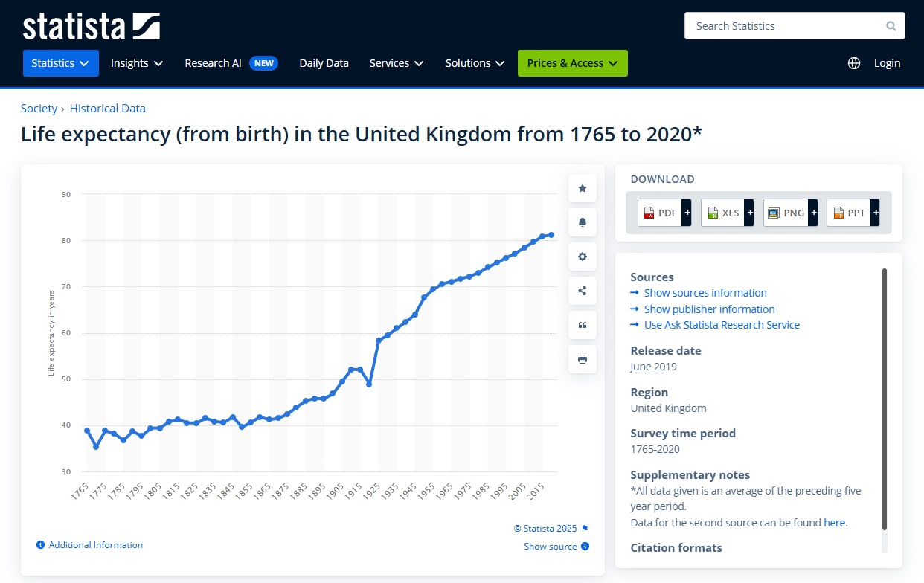The height and width of the screenshot is (583, 924).
Task: Download the chart as PNG
Action: [x=790, y=213]
